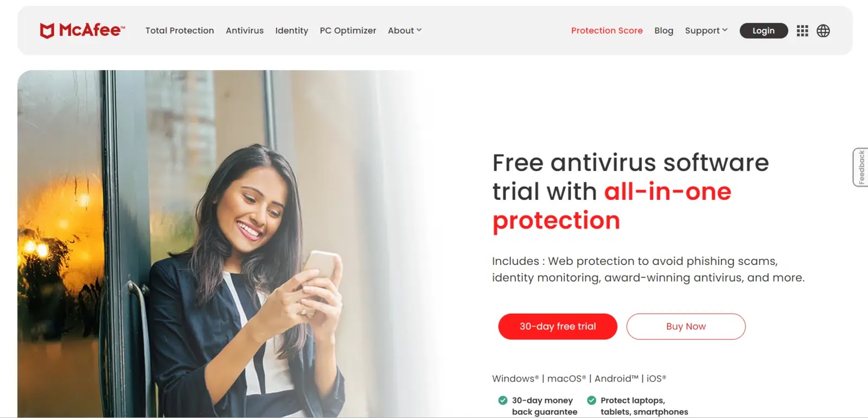Select Identity in the navigation bar
Viewport: 868px width, 418px height.
tap(291, 30)
